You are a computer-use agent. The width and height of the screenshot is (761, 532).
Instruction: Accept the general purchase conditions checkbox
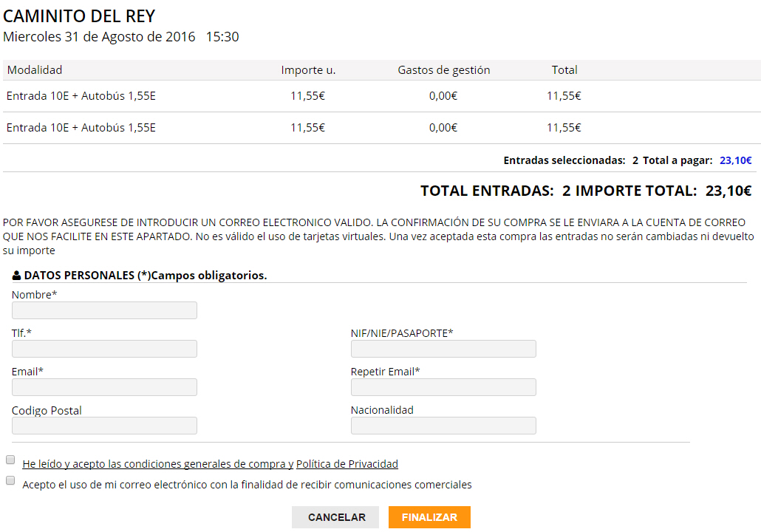tap(10, 460)
